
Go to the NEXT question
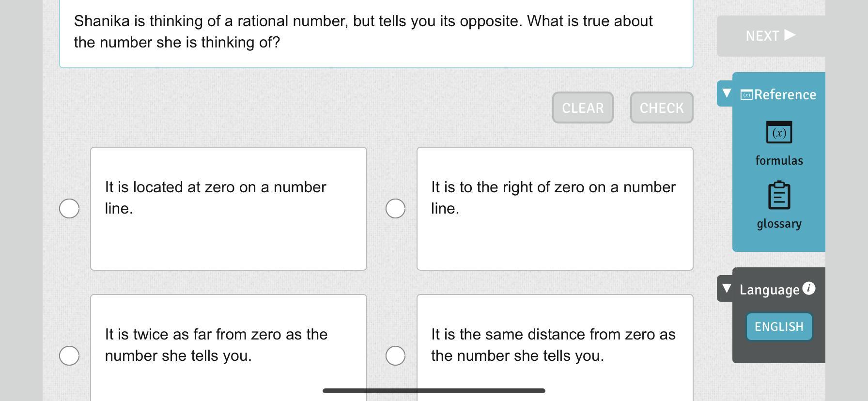coord(770,36)
